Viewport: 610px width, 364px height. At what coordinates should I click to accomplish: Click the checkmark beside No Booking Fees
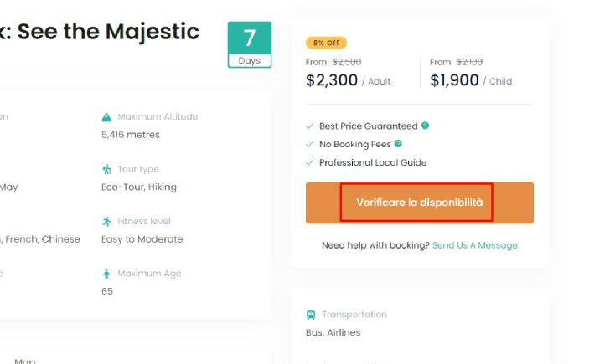coord(310,145)
